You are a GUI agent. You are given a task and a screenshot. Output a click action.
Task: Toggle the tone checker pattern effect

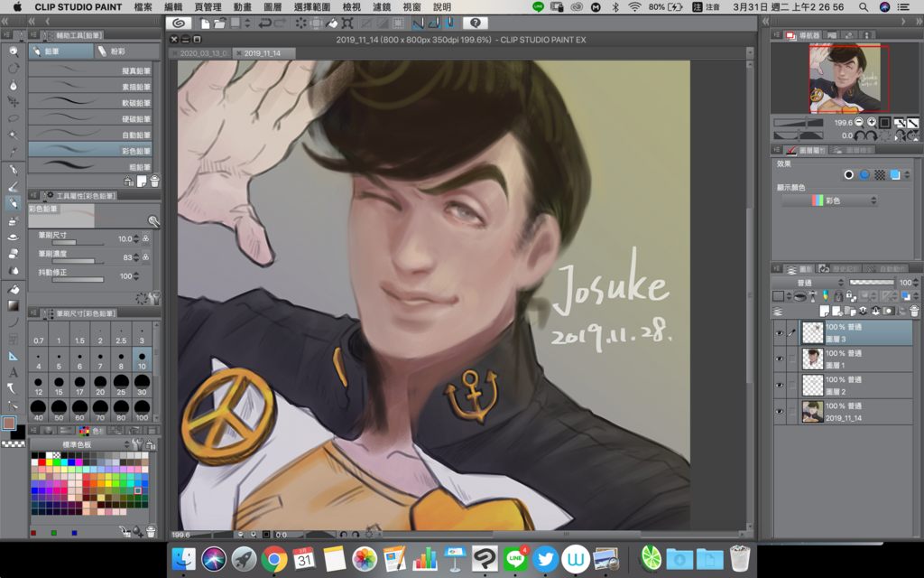click(x=879, y=174)
